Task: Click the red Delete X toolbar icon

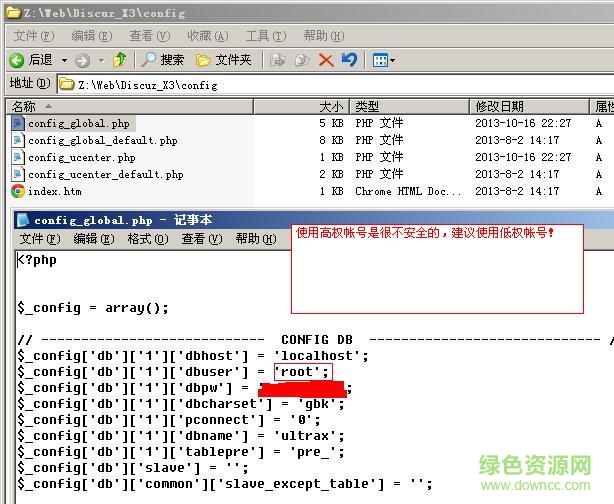Action: click(326, 60)
